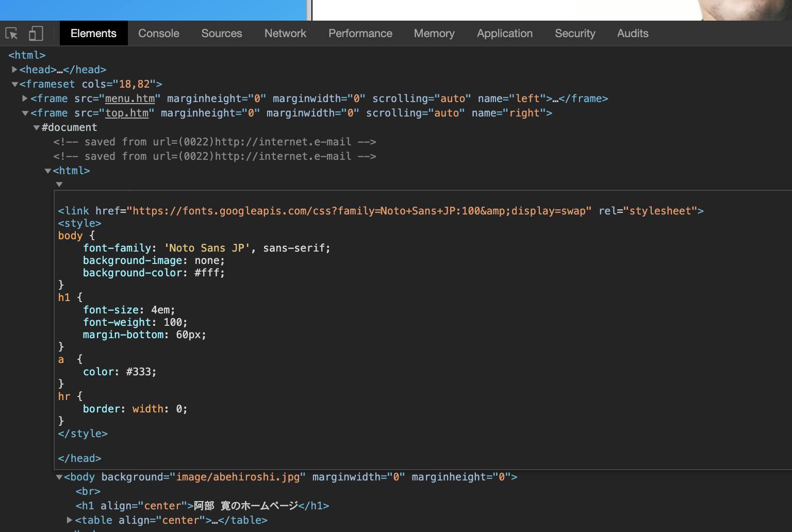The height and width of the screenshot is (532, 792).
Task: Expand the menu.htm frame node
Action: (x=25, y=98)
